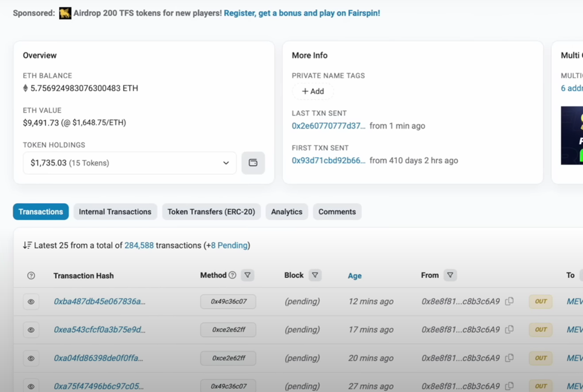Preview transaction 0xea543cfcf0a3b75e9d with eye icon
The width and height of the screenshot is (583, 392).
[31, 330]
